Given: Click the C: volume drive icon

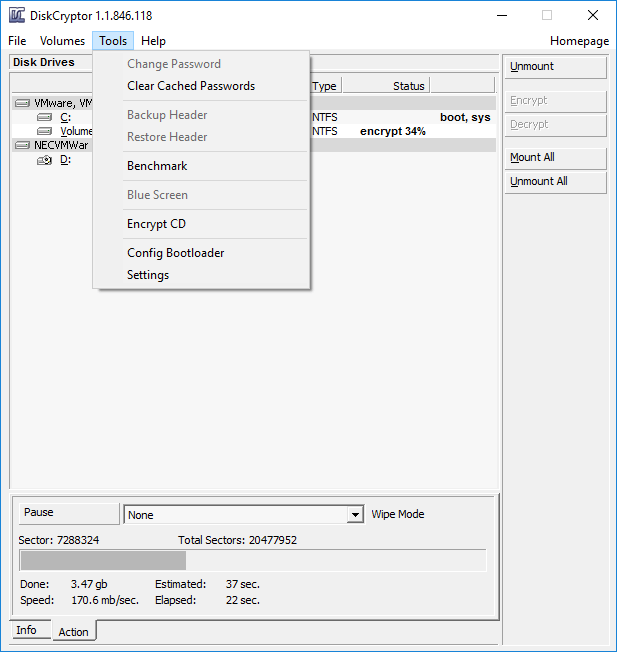Looking at the screenshot, I should pyautogui.click(x=44, y=117).
